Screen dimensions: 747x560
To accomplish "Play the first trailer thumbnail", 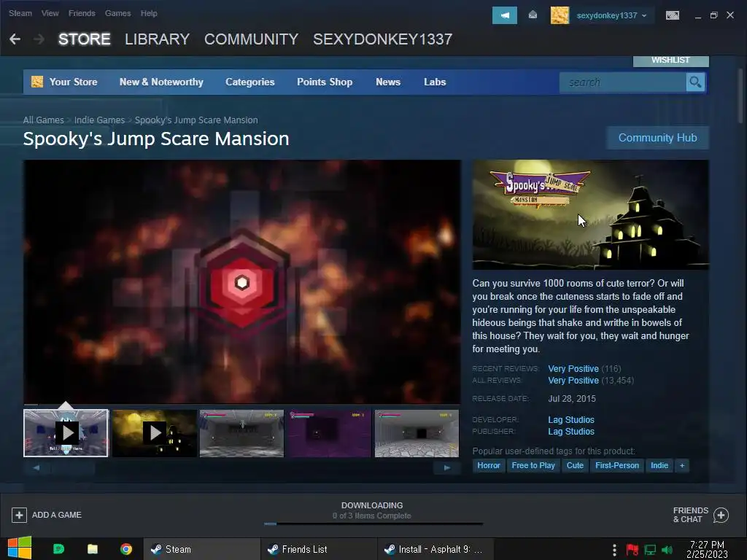I will [x=66, y=433].
